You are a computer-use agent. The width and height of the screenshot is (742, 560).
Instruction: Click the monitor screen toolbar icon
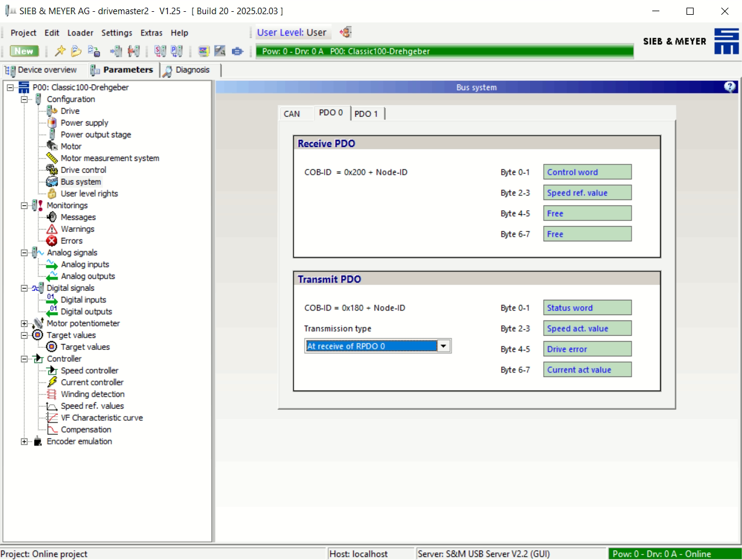[204, 51]
